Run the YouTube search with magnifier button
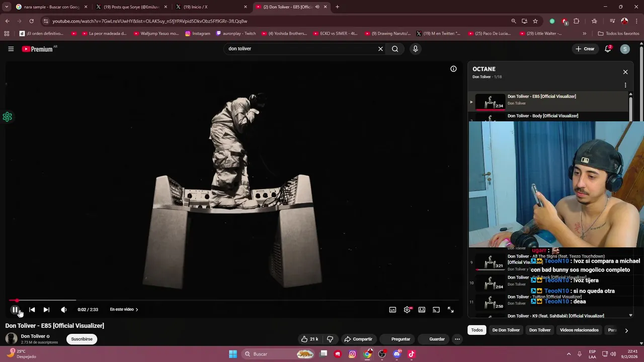 395,49
